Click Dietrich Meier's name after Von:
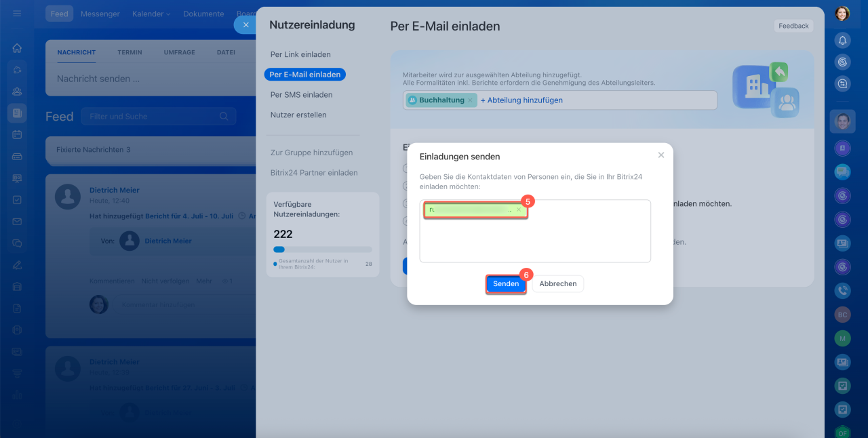Viewport: 868px width, 438px height. click(168, 241)
